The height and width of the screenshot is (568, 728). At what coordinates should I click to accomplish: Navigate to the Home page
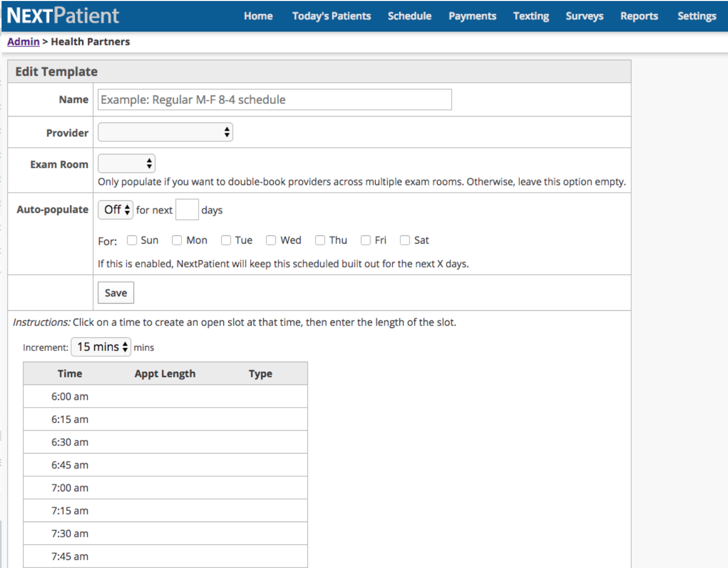coord(258,16)
